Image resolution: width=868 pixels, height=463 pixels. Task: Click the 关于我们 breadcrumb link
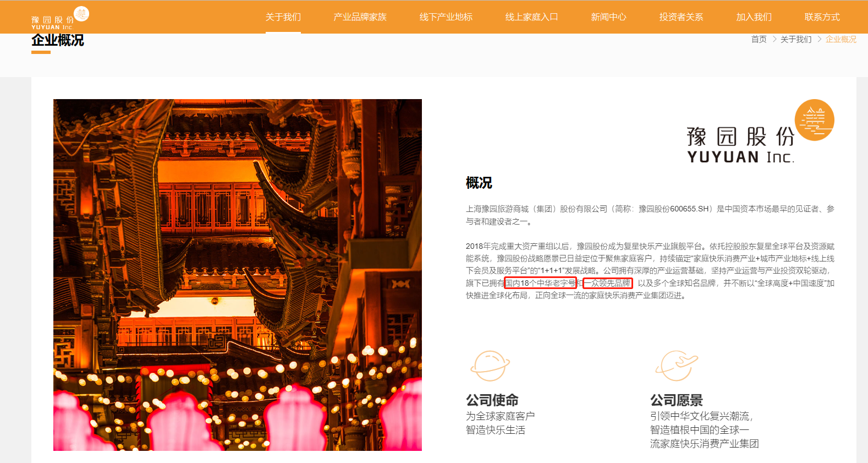click(x=796, y=39)
